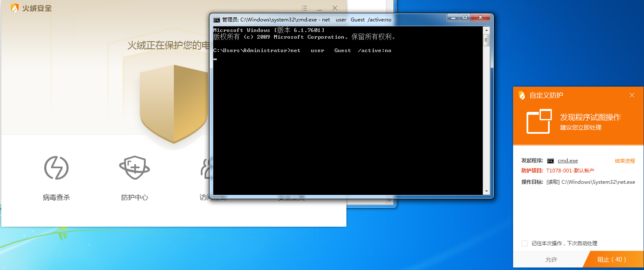The image size is (644, 270).
Task: Open the 病毒查杀 virus scan icon
Action: pyautogui.click(x=56, y=167)
